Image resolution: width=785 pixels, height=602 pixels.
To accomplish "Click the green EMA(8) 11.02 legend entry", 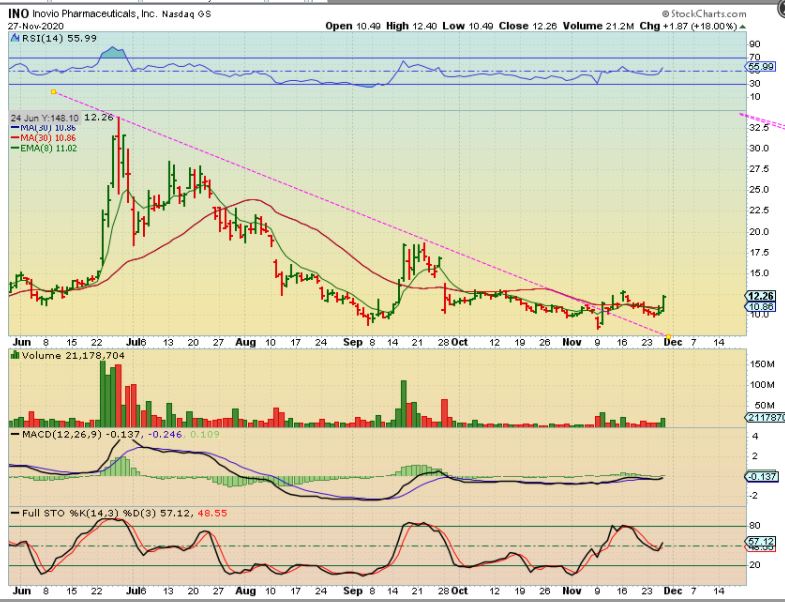I will (44, 148).
